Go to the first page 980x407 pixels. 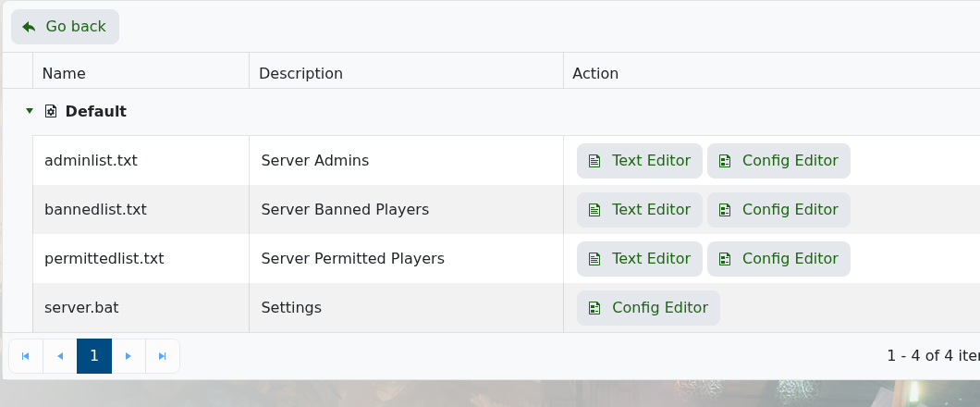pos(26,356)
